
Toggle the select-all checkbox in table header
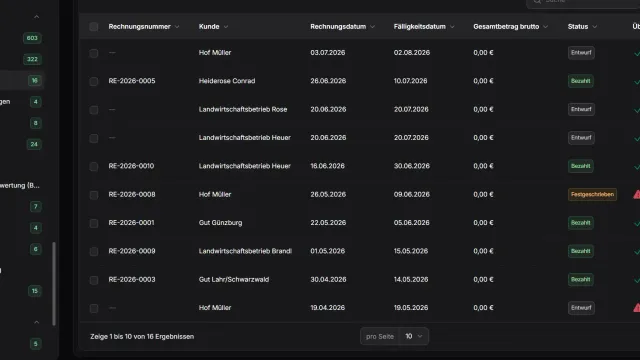(93, 27)
